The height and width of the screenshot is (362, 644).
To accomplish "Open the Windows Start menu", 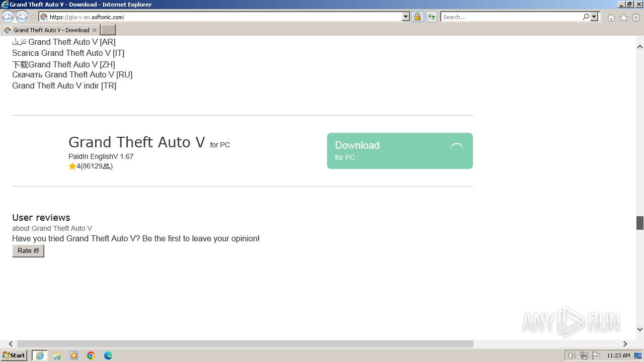I will click(14, 355).
